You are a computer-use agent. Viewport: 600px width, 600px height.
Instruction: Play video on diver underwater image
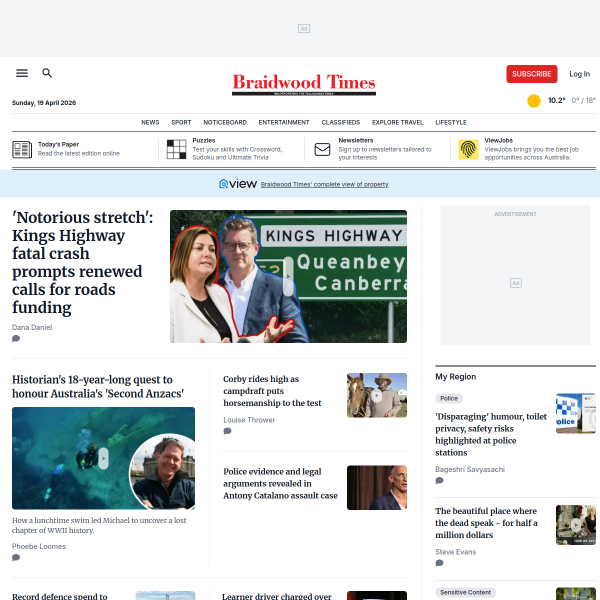pyautogui.click(x=103, y=458)
